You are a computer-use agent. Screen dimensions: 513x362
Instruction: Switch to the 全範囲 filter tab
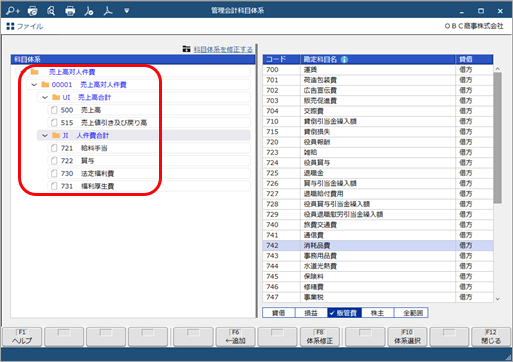pyautogui.click(x=411, y=313)
